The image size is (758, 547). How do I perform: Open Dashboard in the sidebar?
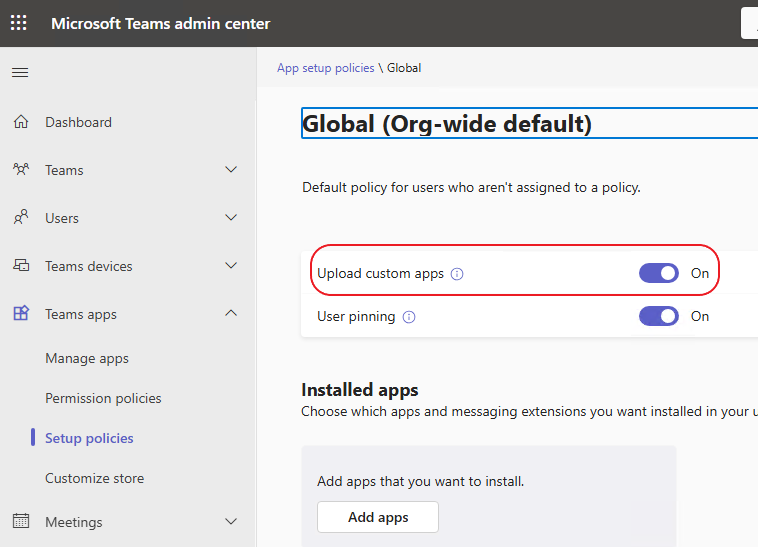click(78, 122)
